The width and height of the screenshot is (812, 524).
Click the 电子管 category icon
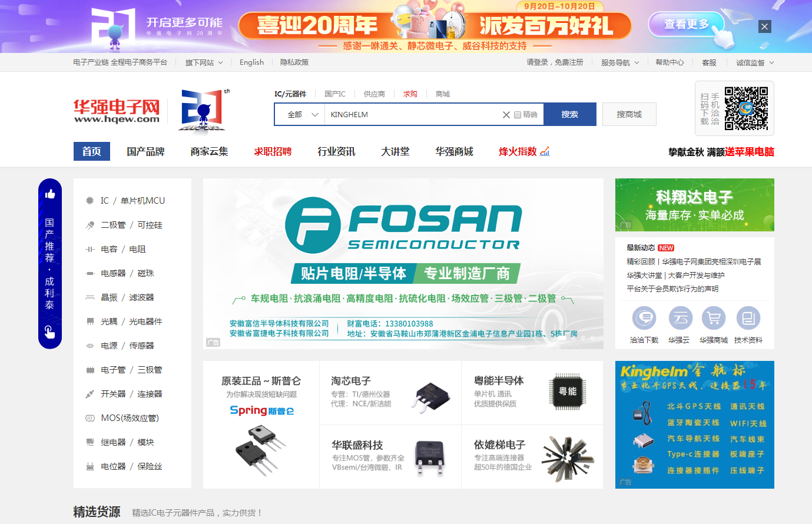coord(90,370)
